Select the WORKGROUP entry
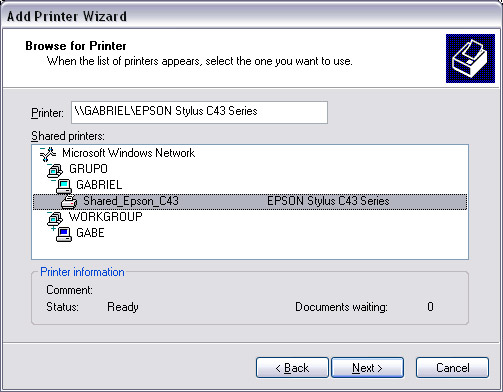Image resolution: width=503 pixels, height=392 pixels. coord(106,217)
